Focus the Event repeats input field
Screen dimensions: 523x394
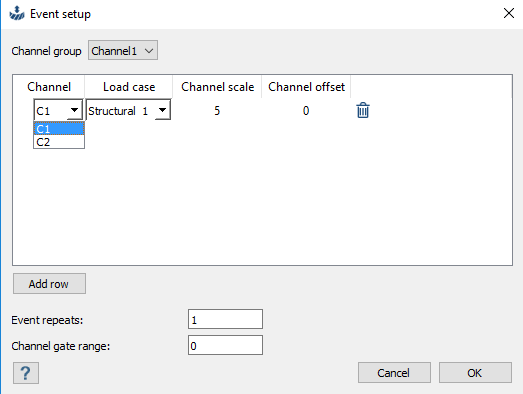point(225,319)
